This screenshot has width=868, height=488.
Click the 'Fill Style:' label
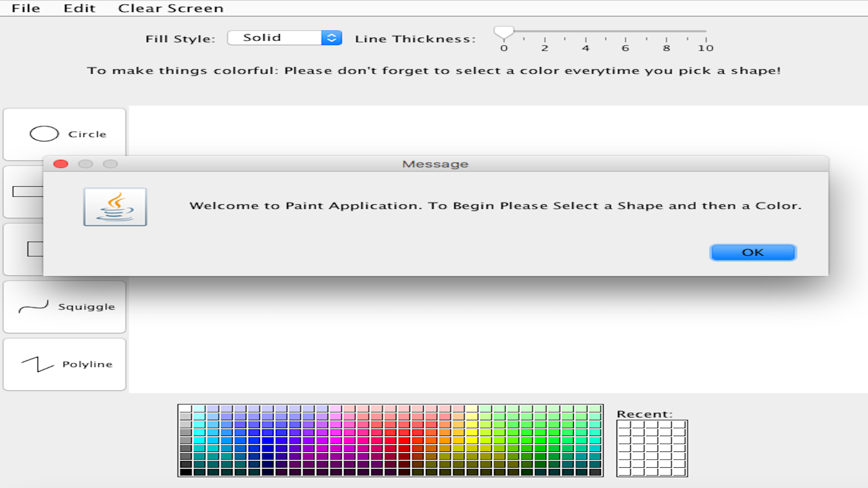tap(180, 39)
